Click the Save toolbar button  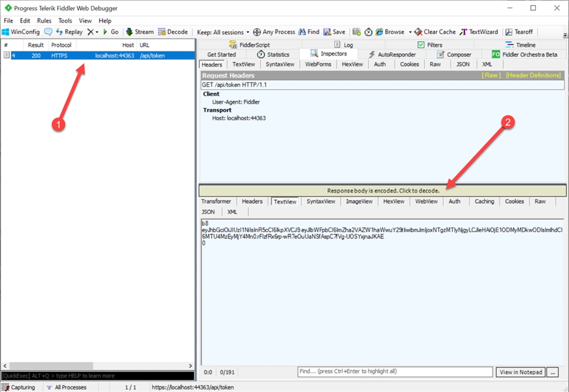click(334, 32)
